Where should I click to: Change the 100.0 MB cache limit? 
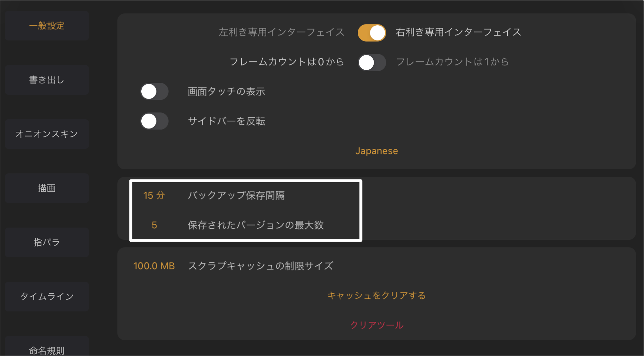154,266
